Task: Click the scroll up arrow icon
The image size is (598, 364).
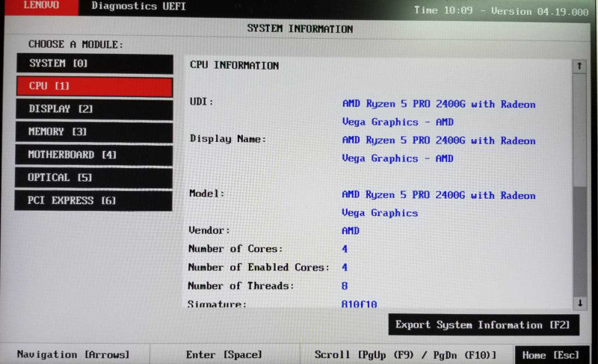Action: 579,67
